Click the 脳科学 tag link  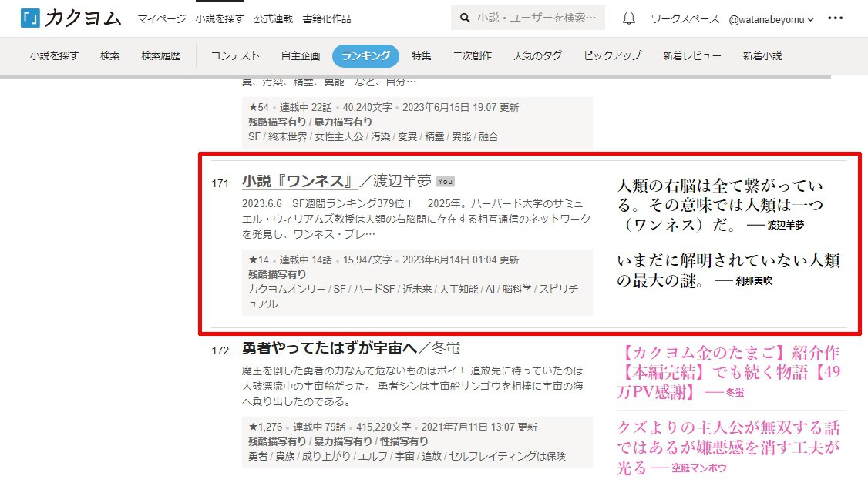[516, 289]
